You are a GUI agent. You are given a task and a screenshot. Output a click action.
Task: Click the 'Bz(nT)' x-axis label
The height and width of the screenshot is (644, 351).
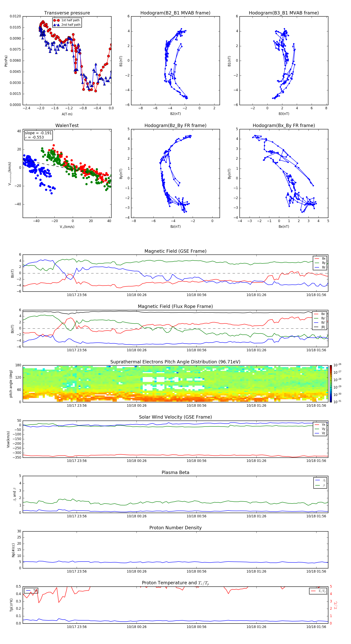(x=175, y=227)
